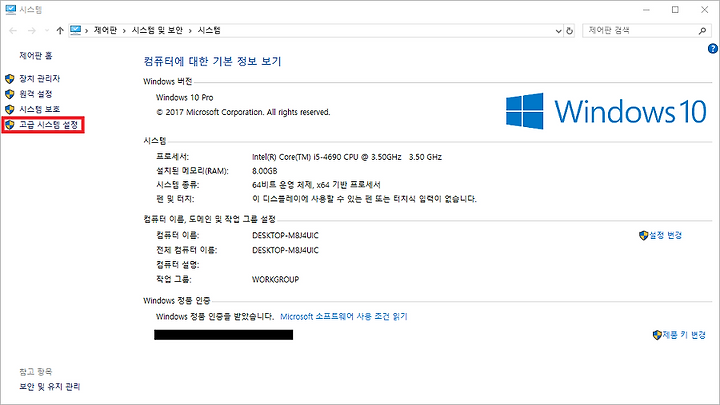Open Microsoft 소프트웨어 사용 조건 읽기 link

tap(344, 316)
